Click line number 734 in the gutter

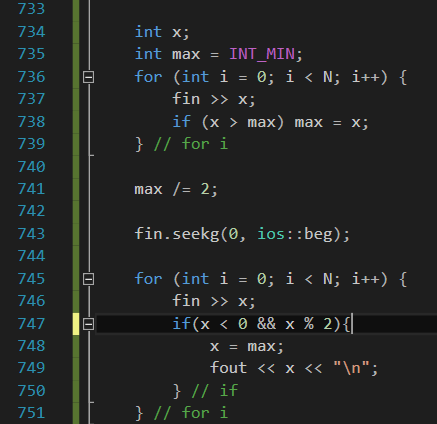[x=31, y=32]
